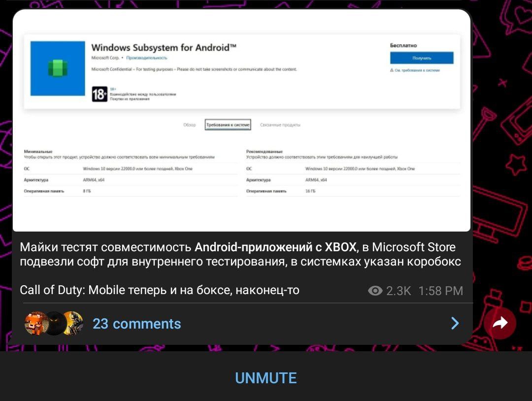The image size is (532, 401).
Task: Click the 2.3K view count
Action: coord(399,291)
